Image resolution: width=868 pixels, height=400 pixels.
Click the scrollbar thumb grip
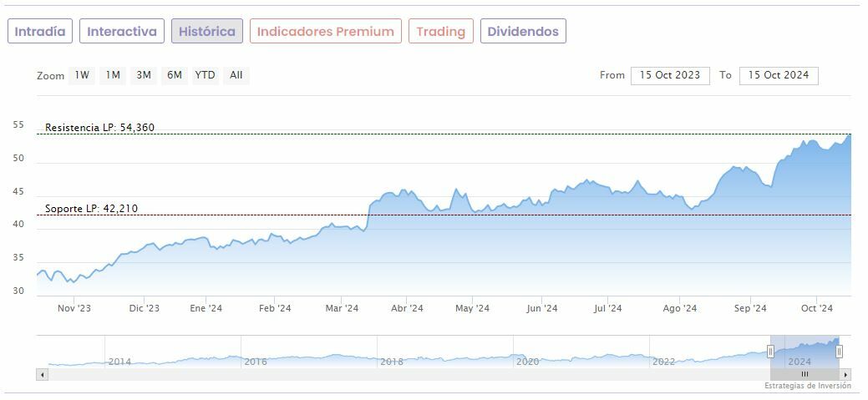[805, 374]
